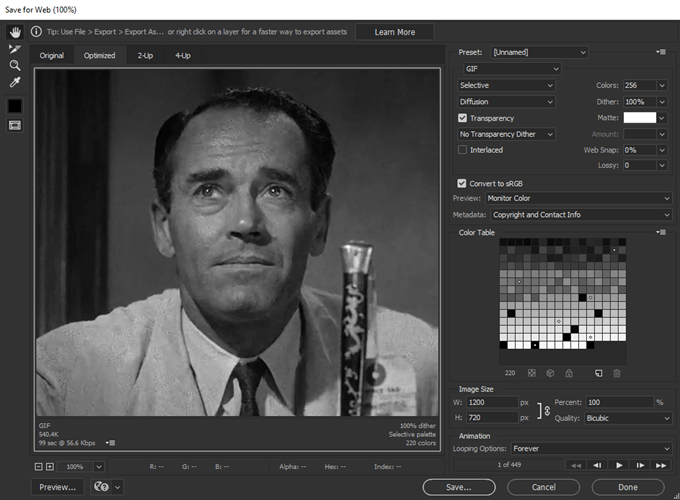Image resolution: width=680 pixels, height=500 pixels.
Task: Click the map to transparent icon
Action: point(532,373)
